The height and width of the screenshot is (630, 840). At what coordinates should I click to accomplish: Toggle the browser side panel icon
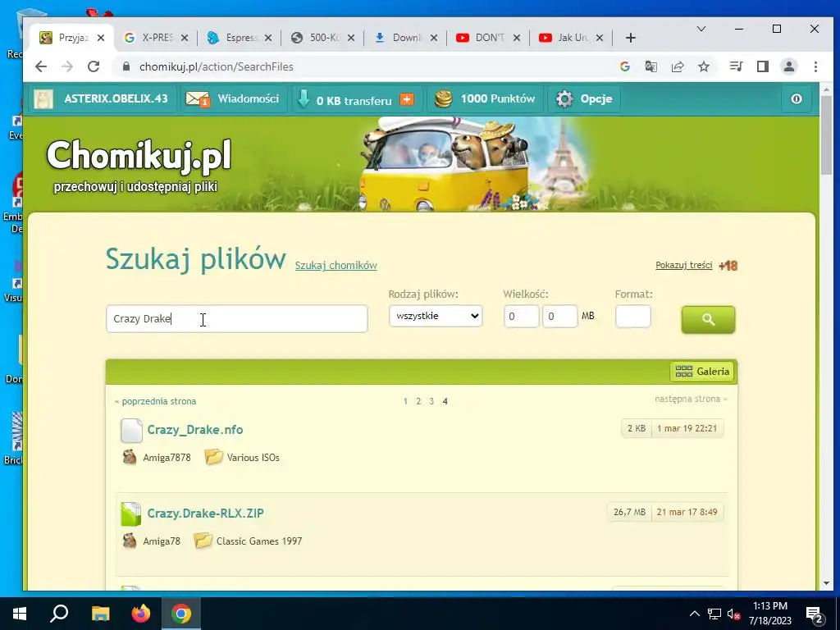[762, 66]
